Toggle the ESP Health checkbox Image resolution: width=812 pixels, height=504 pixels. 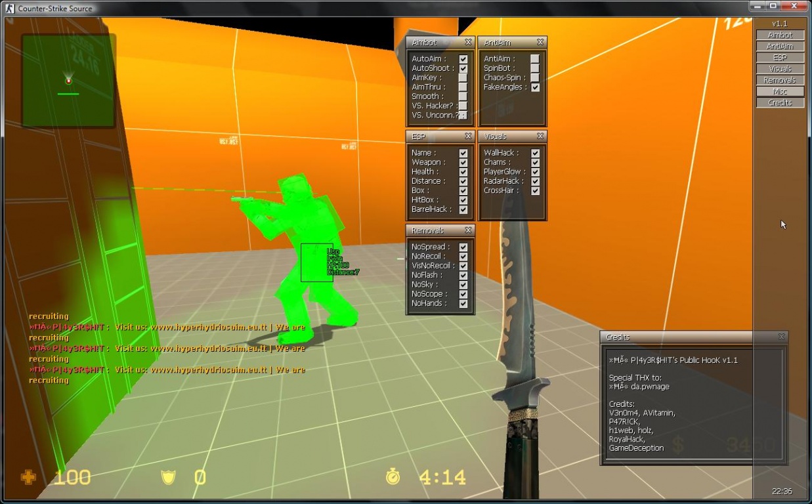click(x=463, y=172)
